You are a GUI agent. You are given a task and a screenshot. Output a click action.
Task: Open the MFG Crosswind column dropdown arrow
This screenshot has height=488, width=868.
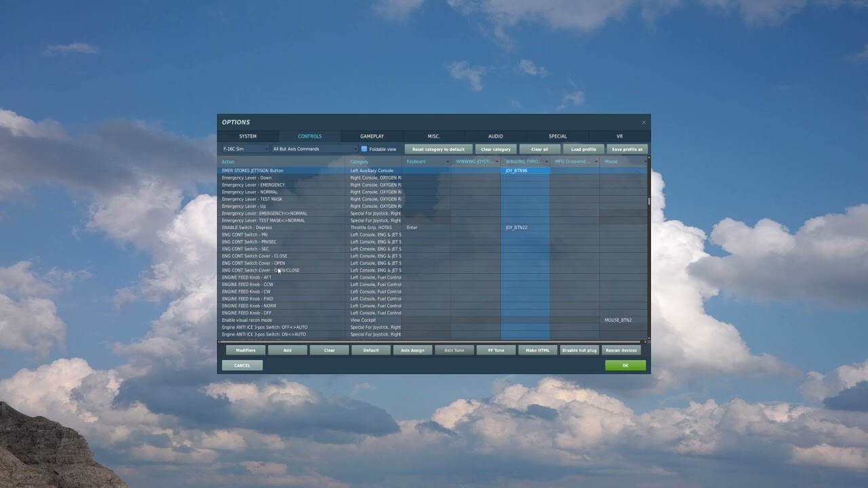click(596, 161)
